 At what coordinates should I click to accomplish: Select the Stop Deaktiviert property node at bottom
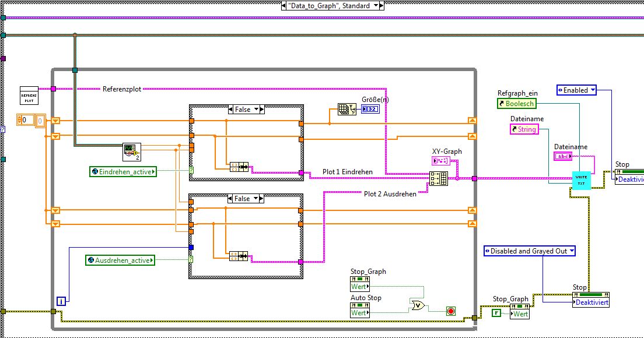(x=591, y=300)
